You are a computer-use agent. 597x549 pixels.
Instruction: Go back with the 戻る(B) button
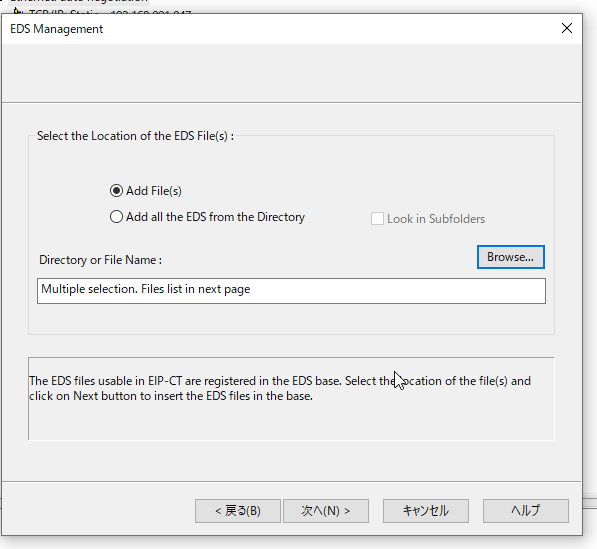point(238,511)
